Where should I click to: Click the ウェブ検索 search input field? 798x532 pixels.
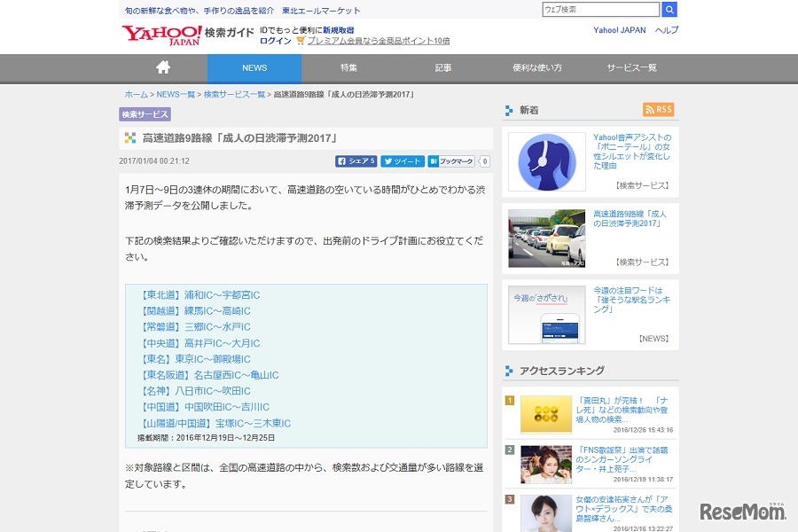point(600,10)
